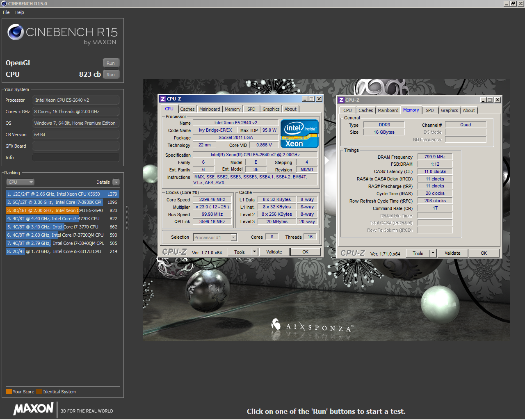This screenshot has height=420, width=525.
Task: Click Tools button in right CPU-Z window
Action: [418, 253]
